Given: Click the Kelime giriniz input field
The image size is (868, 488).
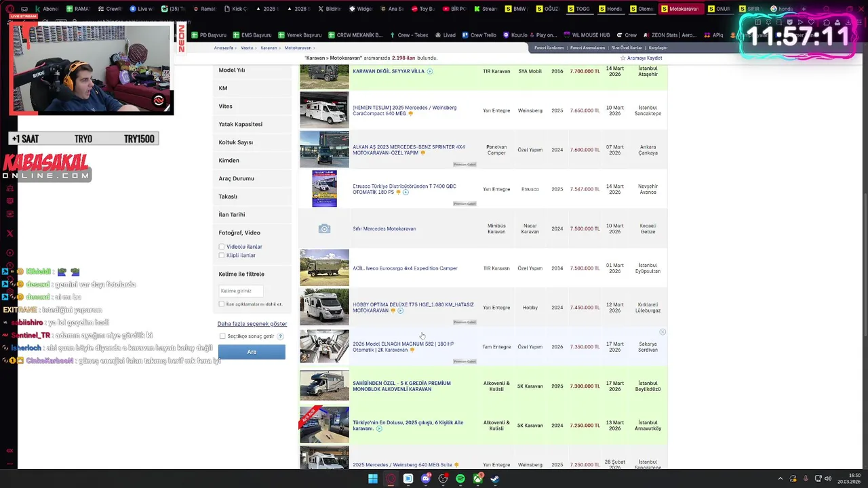Looking at the screenshot, I should pos(241,291).
